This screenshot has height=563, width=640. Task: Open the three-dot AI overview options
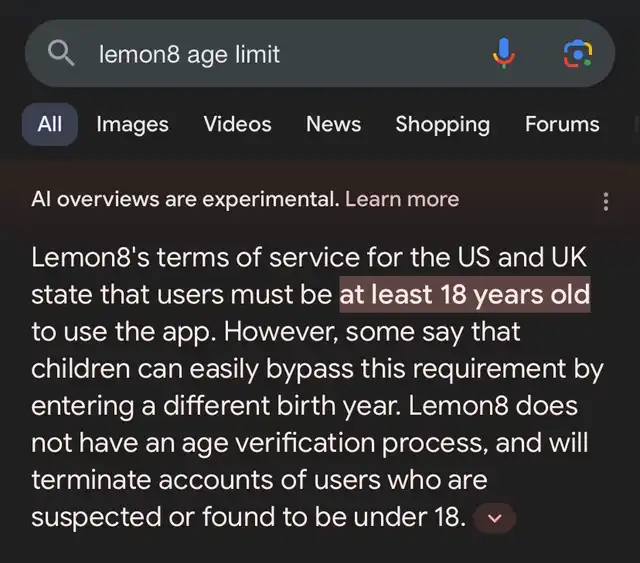click(x=605, y=201)
